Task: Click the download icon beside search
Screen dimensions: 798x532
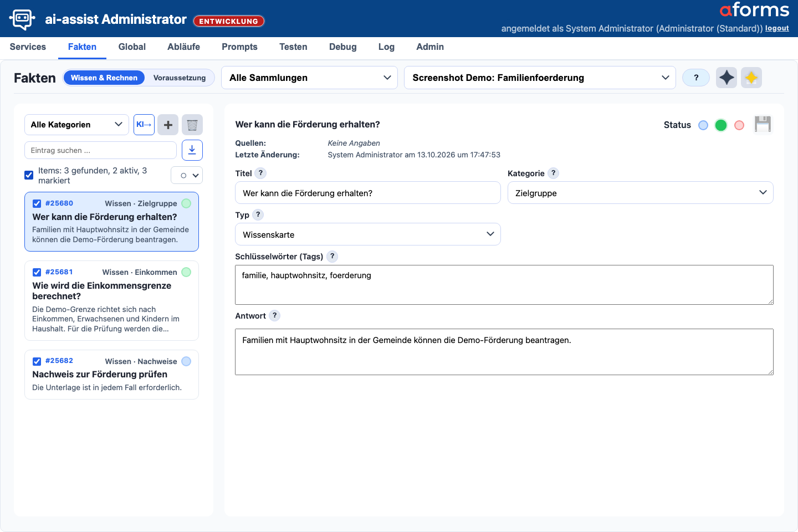Action: [x=192, y=150]
